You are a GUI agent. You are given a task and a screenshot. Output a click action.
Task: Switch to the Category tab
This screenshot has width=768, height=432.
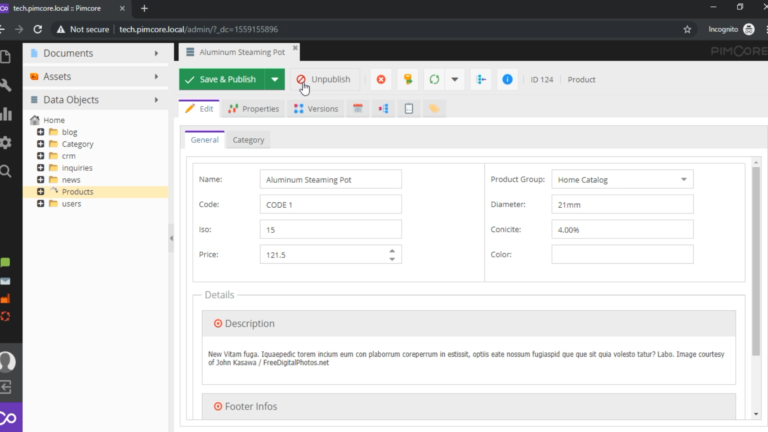coord(248,140)
